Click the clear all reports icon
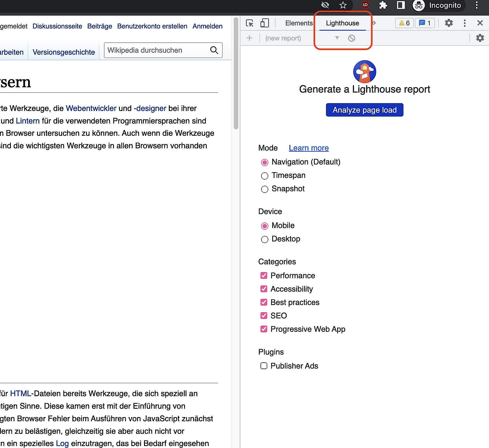This screenshot has height=448, width=489. pos(352,38)
